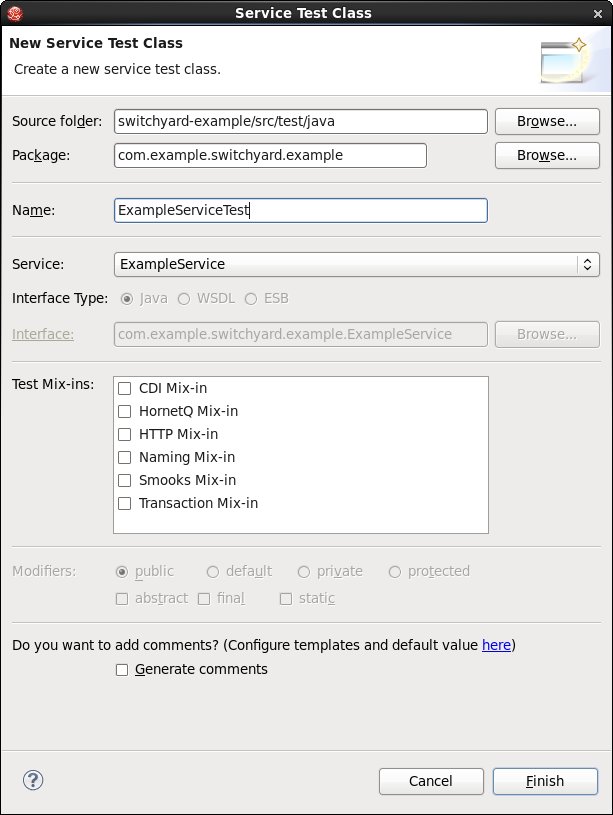
Task: Select the default modifier radio
Action: pyautogui.click(x=213, y=572)
